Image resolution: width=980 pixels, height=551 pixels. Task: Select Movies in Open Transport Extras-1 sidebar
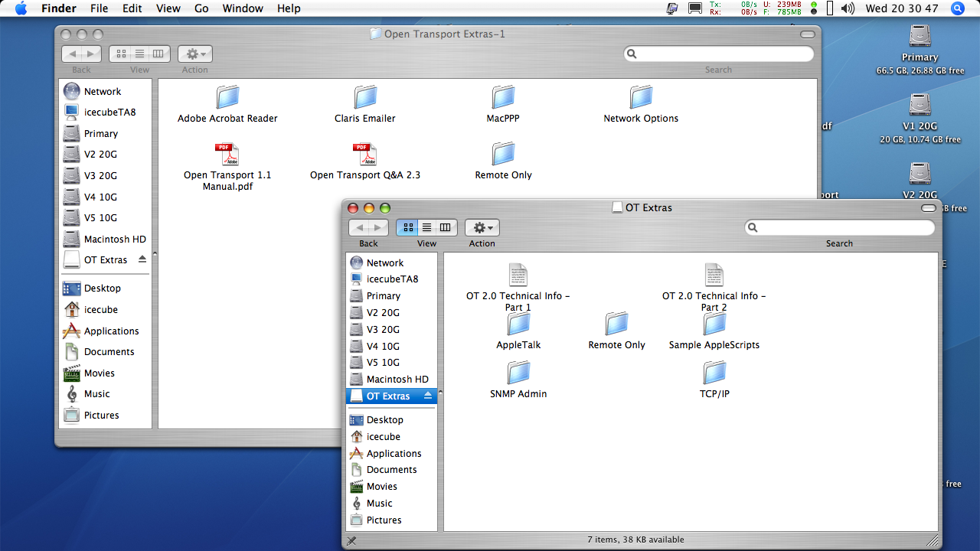pos(106,373)
